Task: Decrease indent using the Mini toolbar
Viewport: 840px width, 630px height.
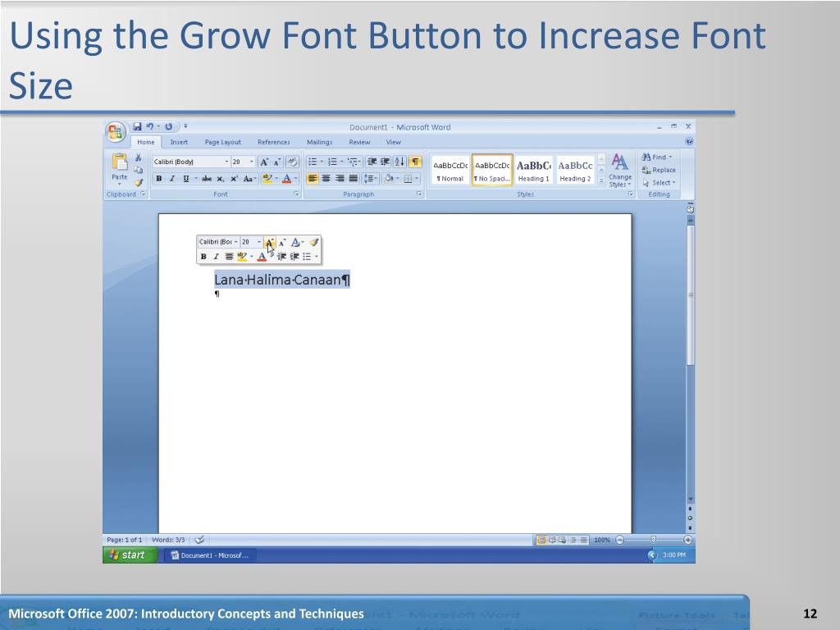Action: [281, 257]
